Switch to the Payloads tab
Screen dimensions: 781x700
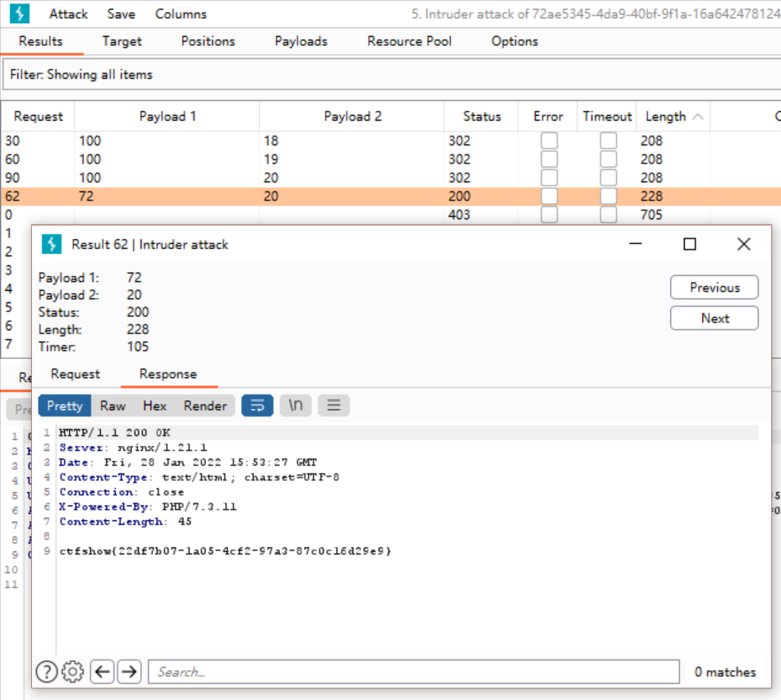301,41
